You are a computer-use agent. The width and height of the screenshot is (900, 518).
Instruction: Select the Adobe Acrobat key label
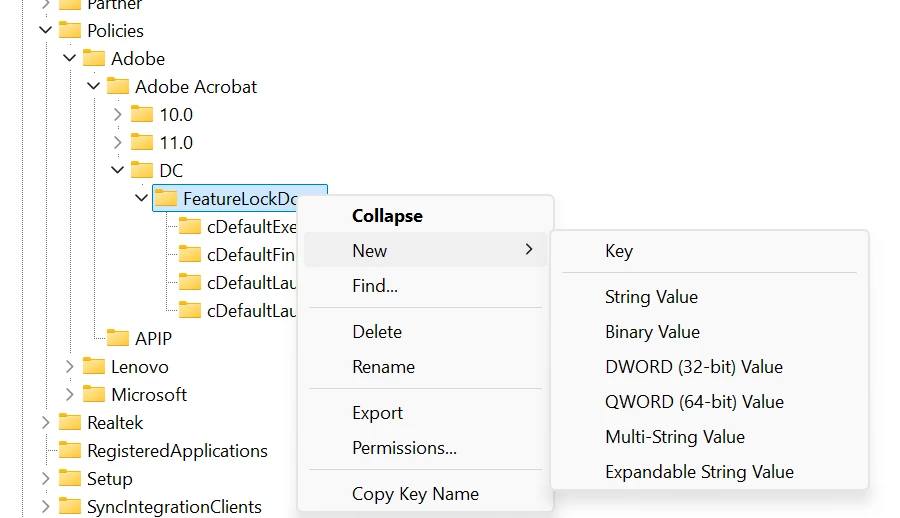pos(196,87)
